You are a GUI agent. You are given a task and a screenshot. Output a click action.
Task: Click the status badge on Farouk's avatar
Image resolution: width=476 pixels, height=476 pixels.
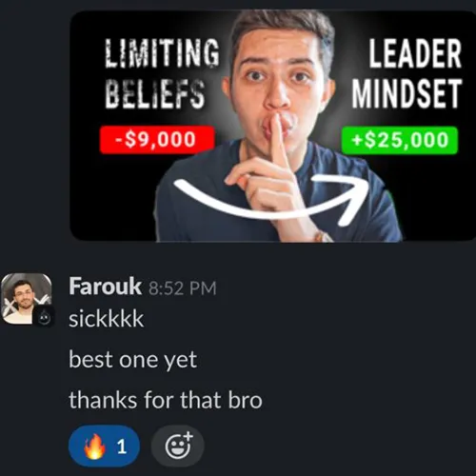pos(44,317)
